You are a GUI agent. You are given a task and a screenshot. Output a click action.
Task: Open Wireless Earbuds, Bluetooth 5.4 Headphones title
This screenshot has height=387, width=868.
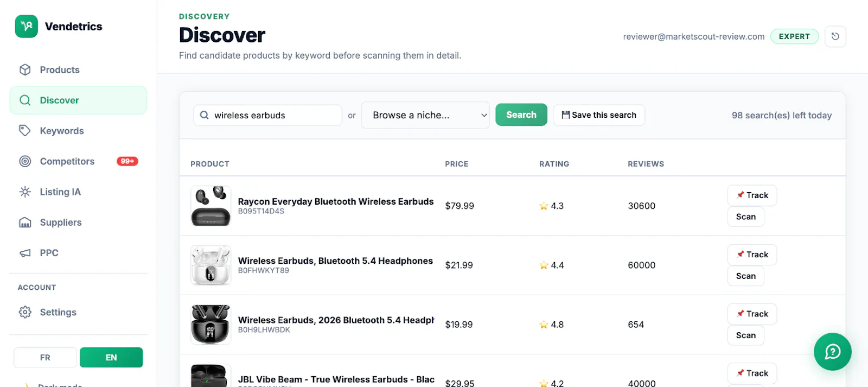(335, 261)
